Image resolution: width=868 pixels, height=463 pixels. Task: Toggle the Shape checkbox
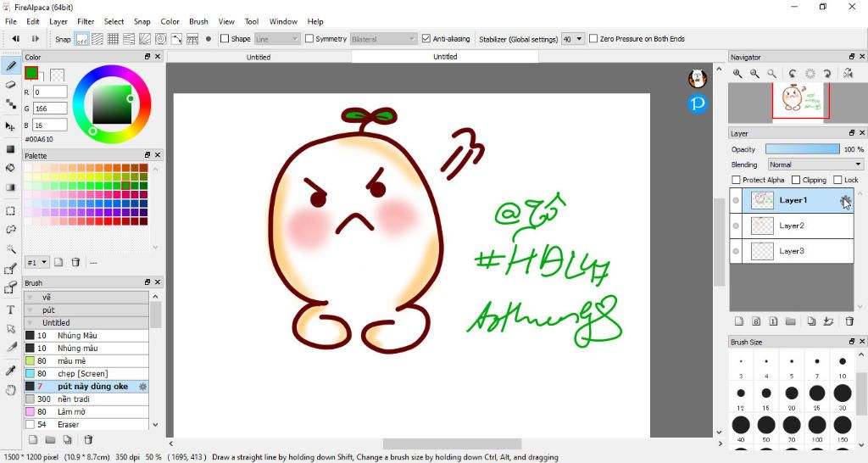pos(224,39)
